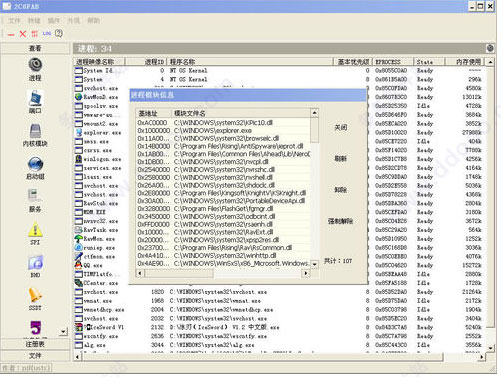Screen dimensions: 501x377
Task: Click the module list scroll-left arrow
Action: coord(140,273)
